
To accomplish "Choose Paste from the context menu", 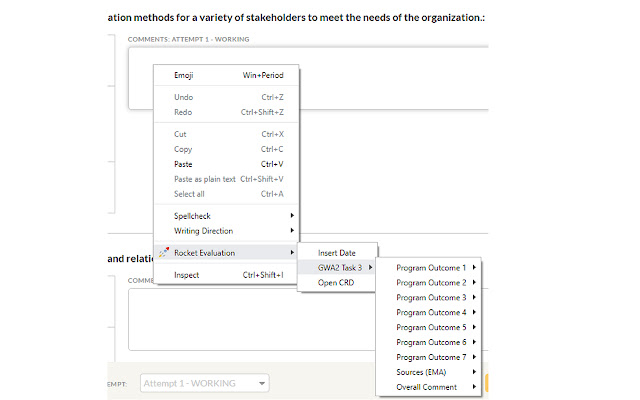I will (227, 164).
